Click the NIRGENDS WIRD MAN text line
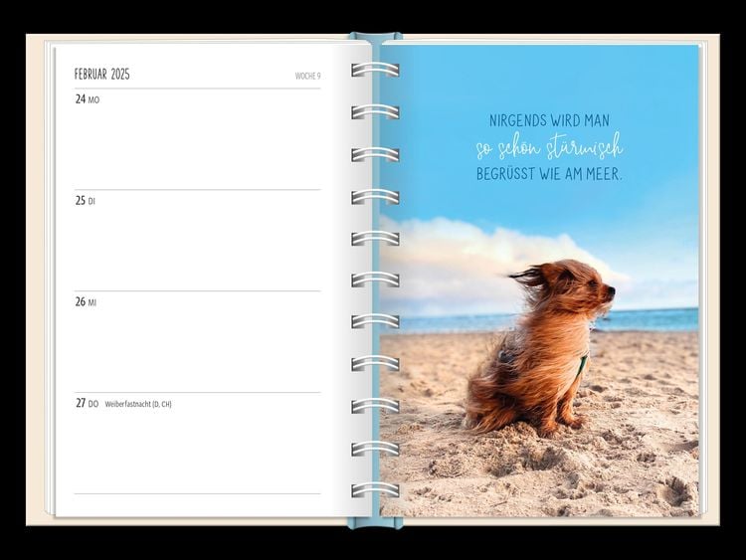 [548, 120]
